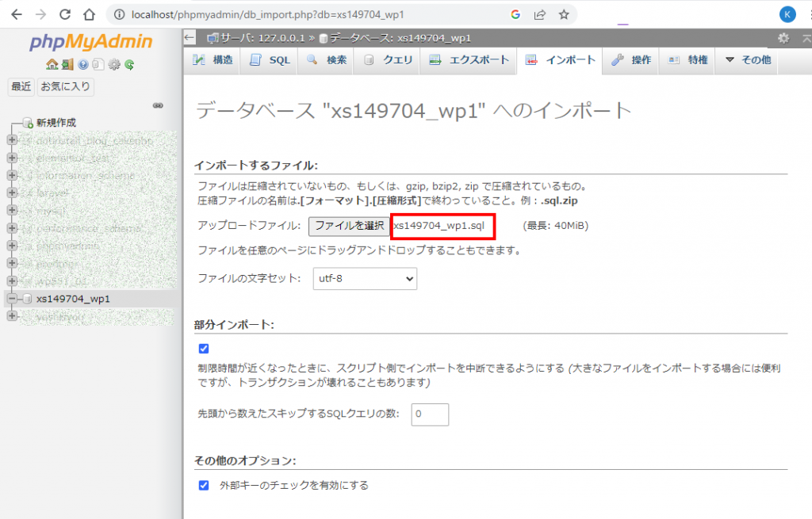Collapse the xs149704_wp1 database tree node
The width and height of the screenshot is (812, 519).
12,299
